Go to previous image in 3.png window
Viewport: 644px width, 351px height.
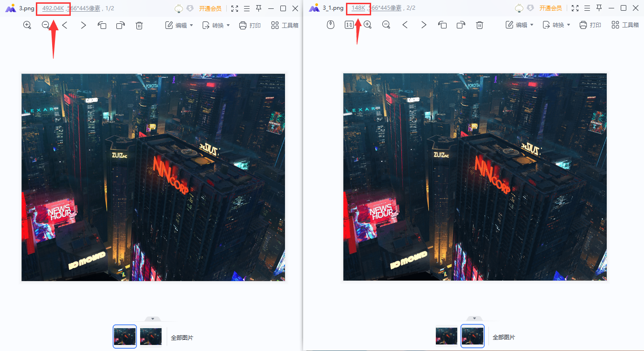coord(65,25)
